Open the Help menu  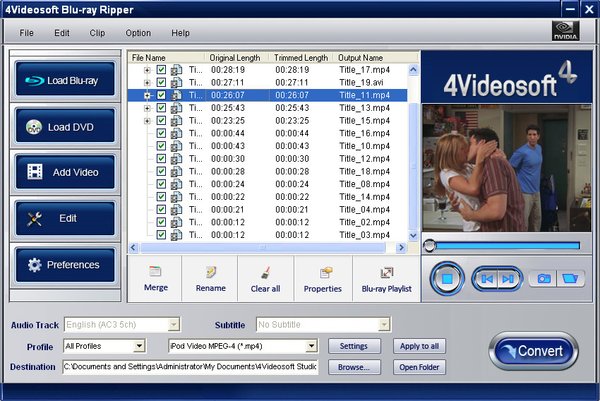point(180,33)
